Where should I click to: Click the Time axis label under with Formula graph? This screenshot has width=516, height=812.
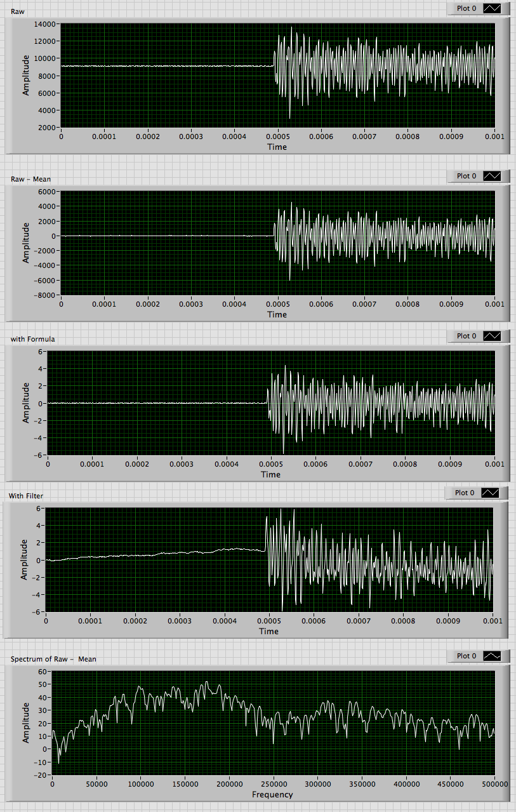tap(270, 474)
